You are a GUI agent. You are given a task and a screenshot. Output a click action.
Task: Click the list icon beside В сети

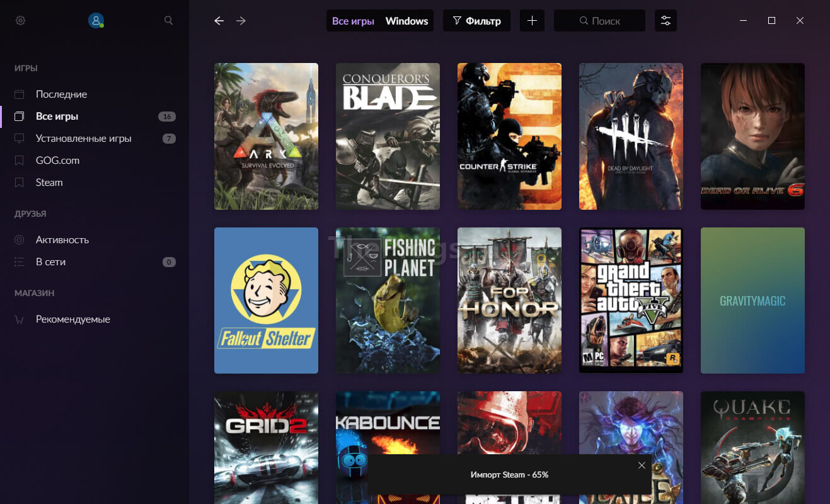[x=20, y=261]
